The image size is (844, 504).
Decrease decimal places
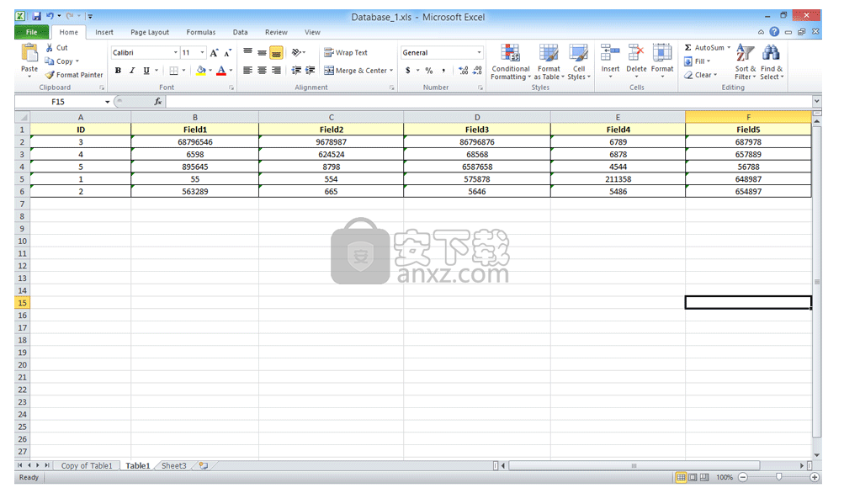[x=477, y=71]
